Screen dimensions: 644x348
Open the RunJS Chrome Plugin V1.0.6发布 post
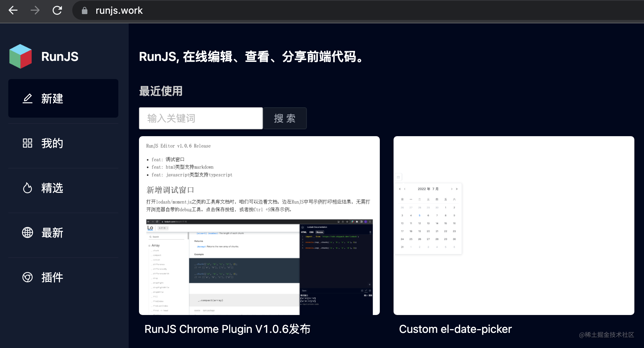coord(227,329)
